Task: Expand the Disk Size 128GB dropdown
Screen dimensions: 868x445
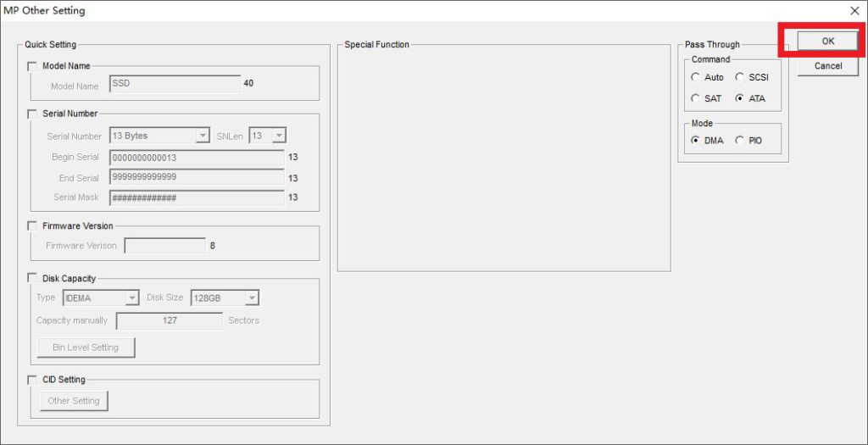Action: point(251,298)
